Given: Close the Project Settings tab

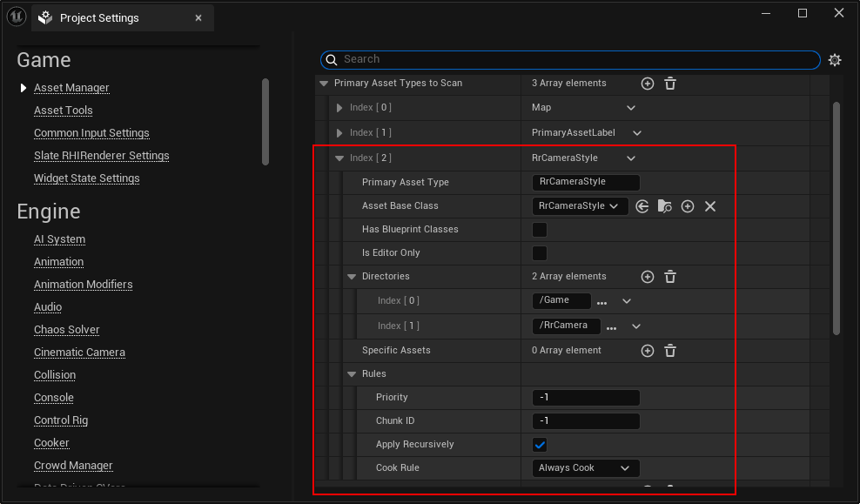Looking at the screenshot, I should click(x=198, y=18).
